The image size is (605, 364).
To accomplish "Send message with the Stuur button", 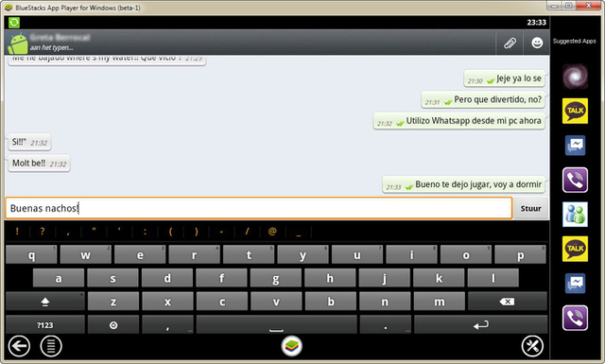I will [x=530, y=208].
